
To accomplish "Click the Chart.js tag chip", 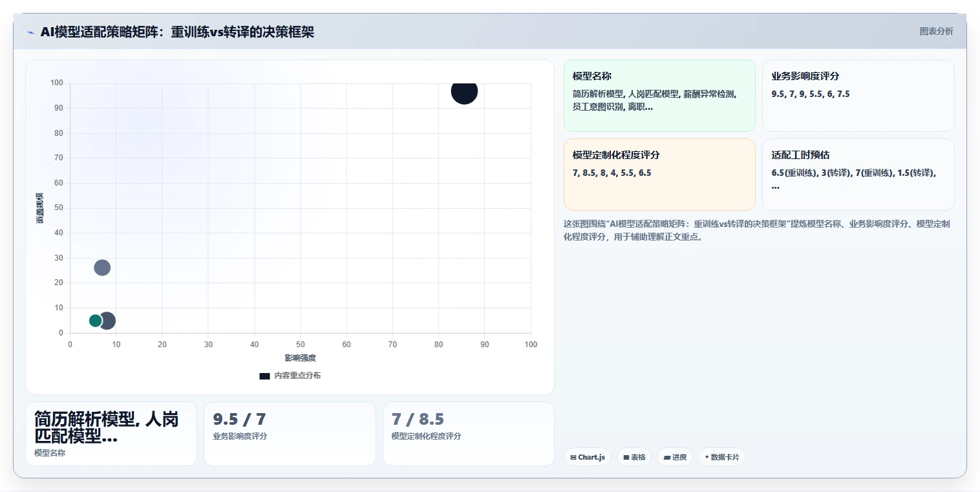I will coord(587,457).
